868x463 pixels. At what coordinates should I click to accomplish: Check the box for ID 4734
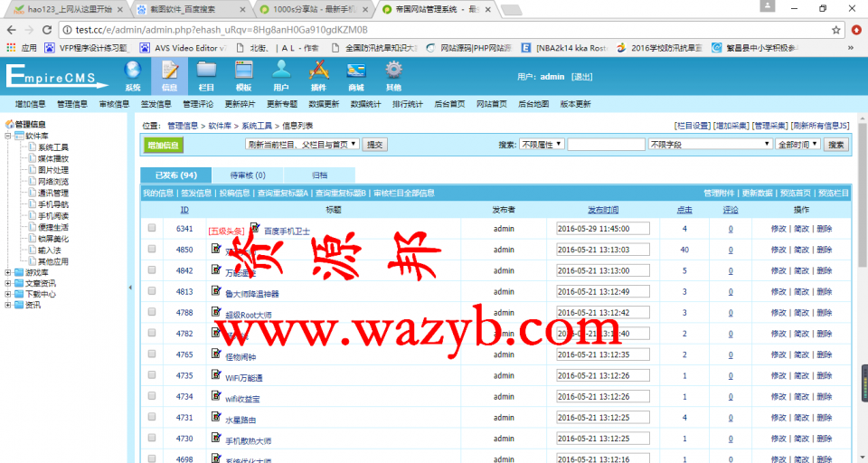152,396
